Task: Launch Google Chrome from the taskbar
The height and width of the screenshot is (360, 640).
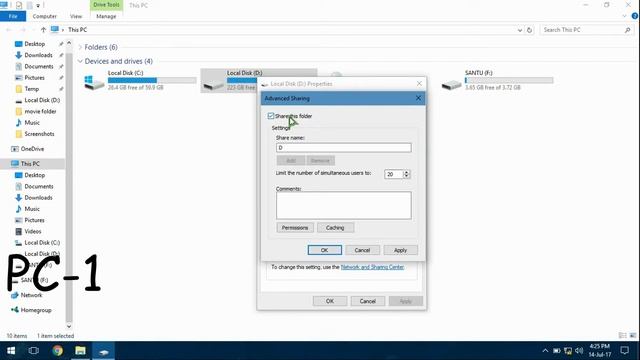Action: [x=58, y=351]
